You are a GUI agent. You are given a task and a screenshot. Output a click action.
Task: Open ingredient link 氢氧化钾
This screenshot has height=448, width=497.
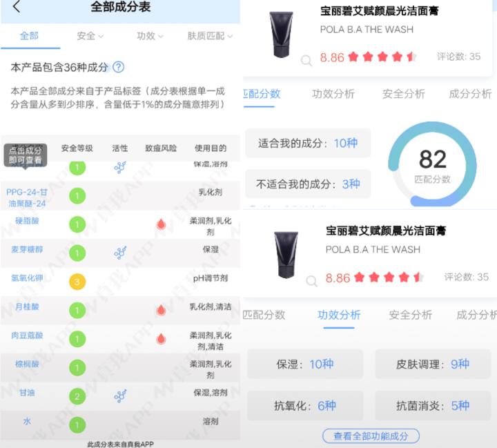(x=27, y=278)
